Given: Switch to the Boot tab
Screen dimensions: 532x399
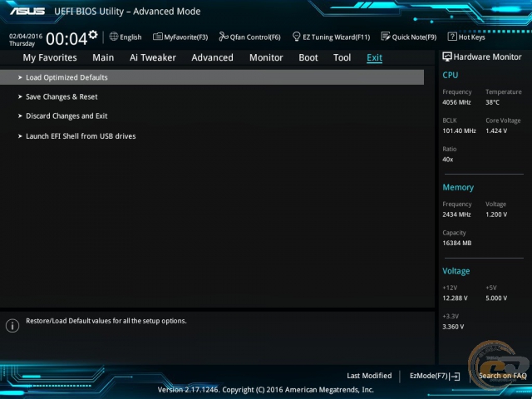Looking at the screenshot, I should click(x=308, y=57).
